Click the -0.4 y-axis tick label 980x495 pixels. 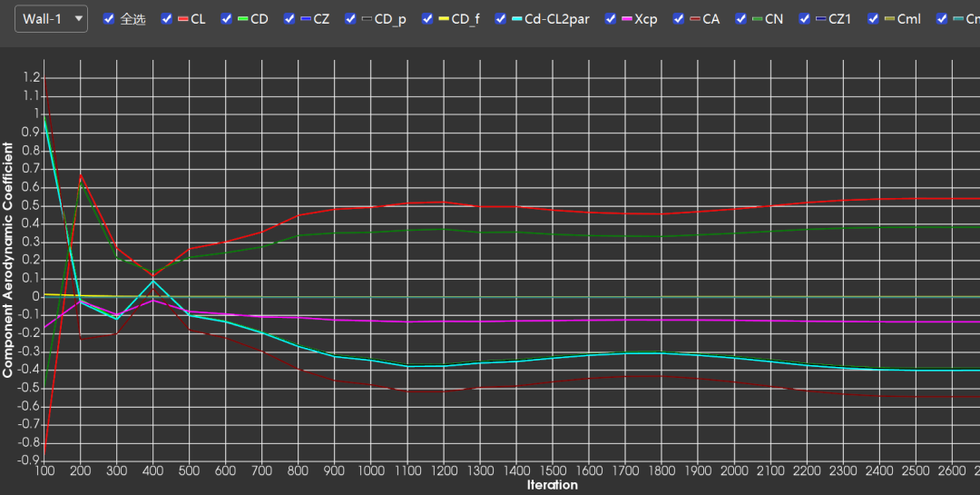pyautogui.click(x=30, y=370)
